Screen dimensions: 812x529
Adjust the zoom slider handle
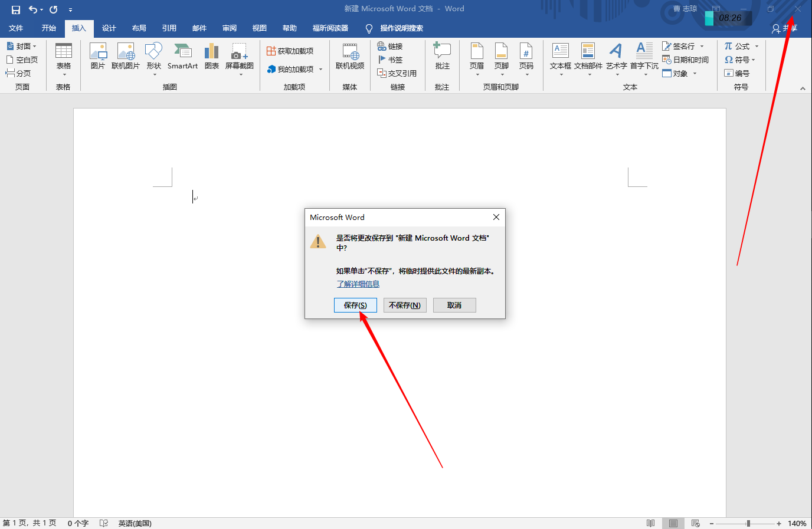coord(748,523)
